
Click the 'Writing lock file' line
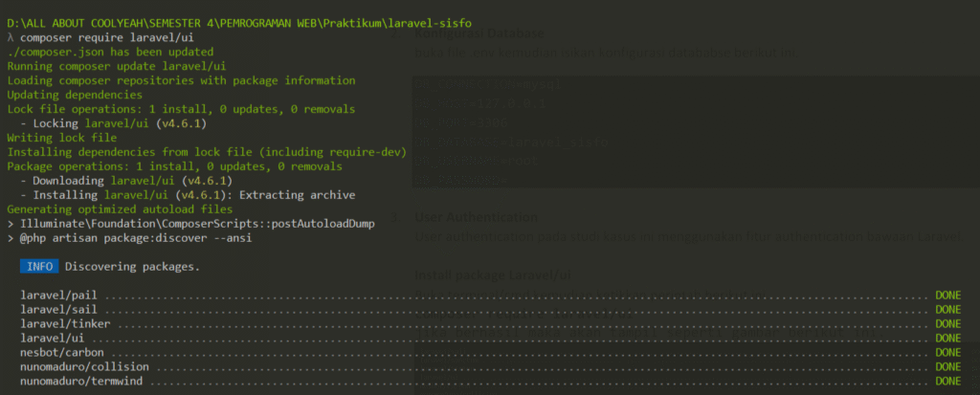pyautogui.click(x=61, y=138)
